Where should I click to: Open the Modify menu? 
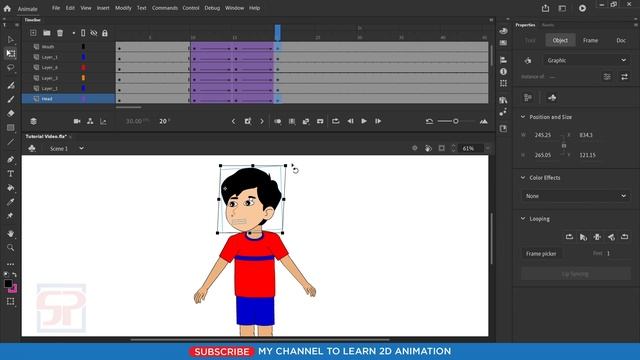pyautogui.click(x=123, y=8)
